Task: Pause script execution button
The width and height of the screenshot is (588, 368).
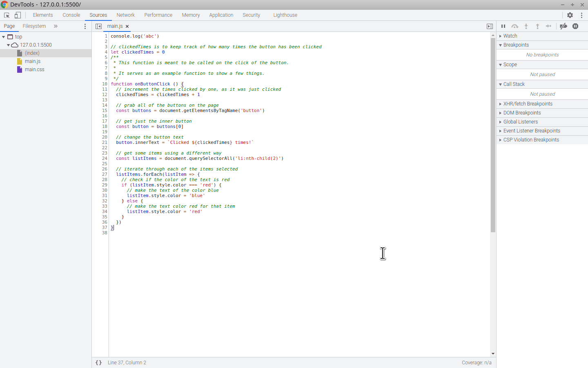Action: tap(503, 26)
